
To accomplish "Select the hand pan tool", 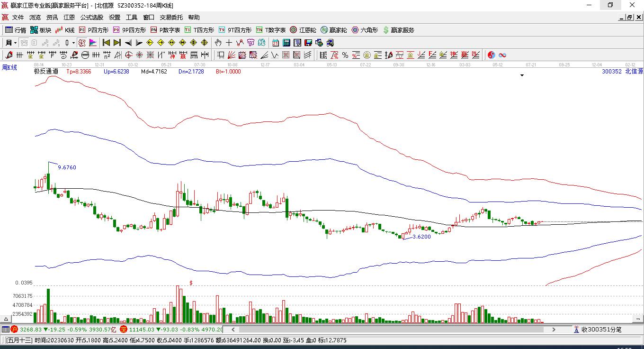I will pos(218,43).
